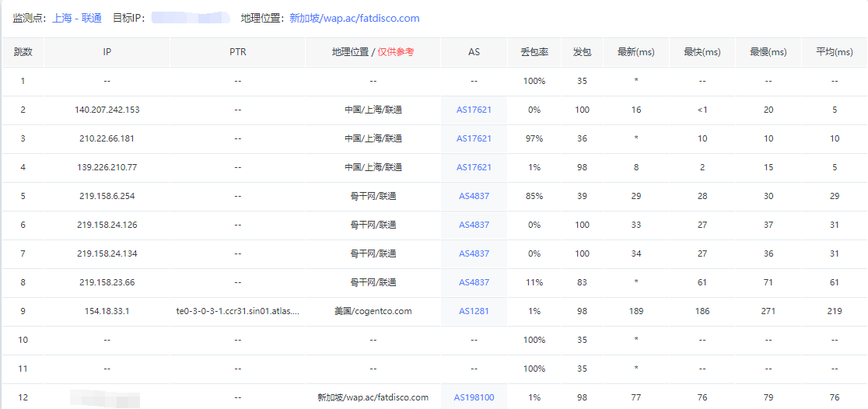The width and height of the screenshot is (868, 409).
Task: Open AS4837 link for 219.158.24.134
Action: 474,253
